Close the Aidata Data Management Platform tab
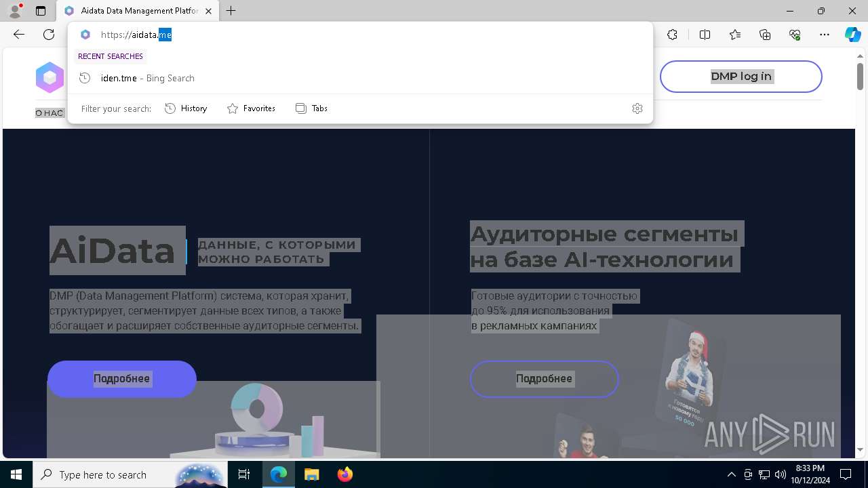The width and height of the screenshot is (868, 488). coord(209,11)
